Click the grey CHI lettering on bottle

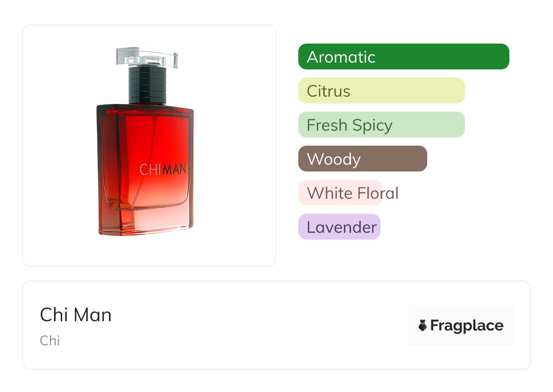pos(151,169)
